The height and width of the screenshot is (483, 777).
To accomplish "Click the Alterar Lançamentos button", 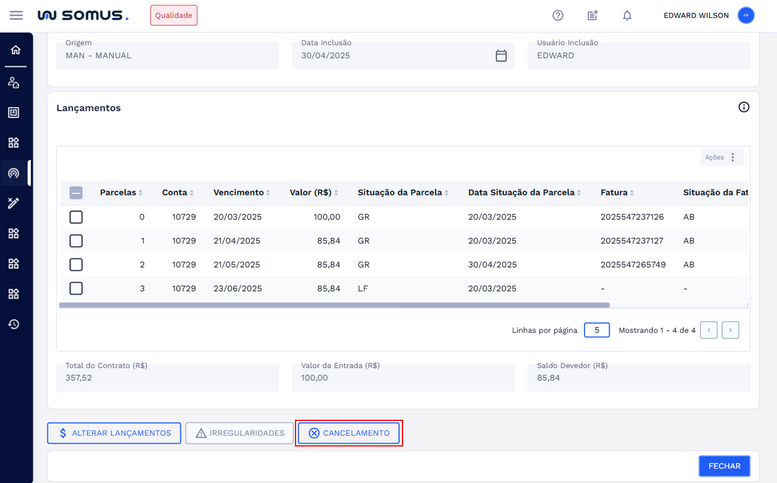I will click(114, 433).
